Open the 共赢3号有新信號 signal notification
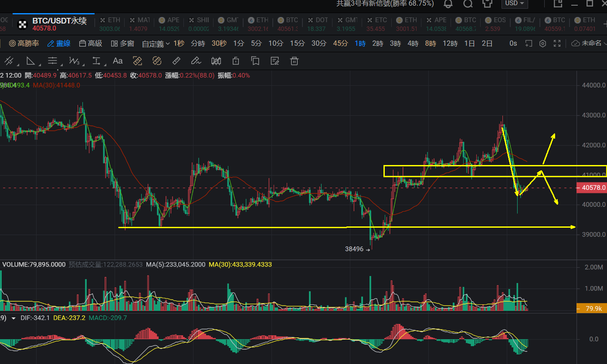 pos(385,3)
